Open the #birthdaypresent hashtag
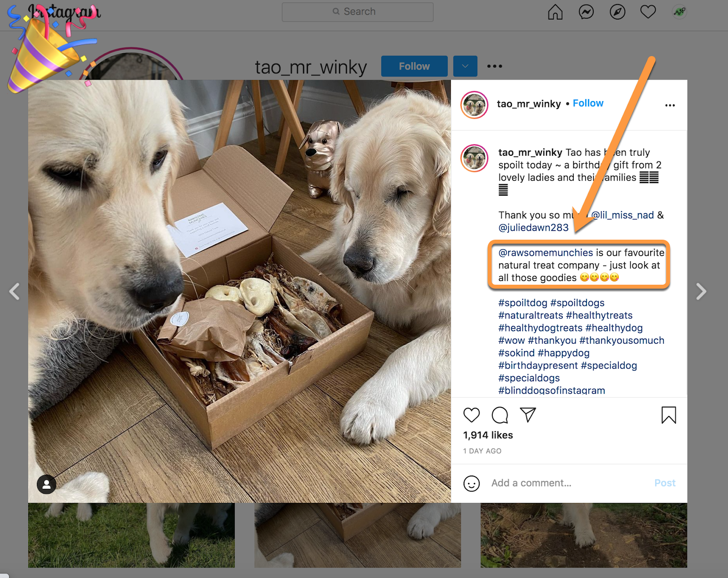 tap(538, 365)
